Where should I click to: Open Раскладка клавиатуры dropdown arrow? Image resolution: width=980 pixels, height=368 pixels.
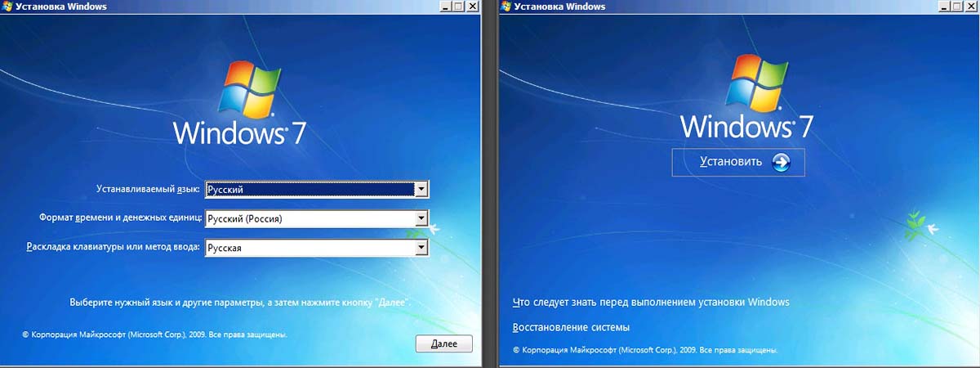421,248
